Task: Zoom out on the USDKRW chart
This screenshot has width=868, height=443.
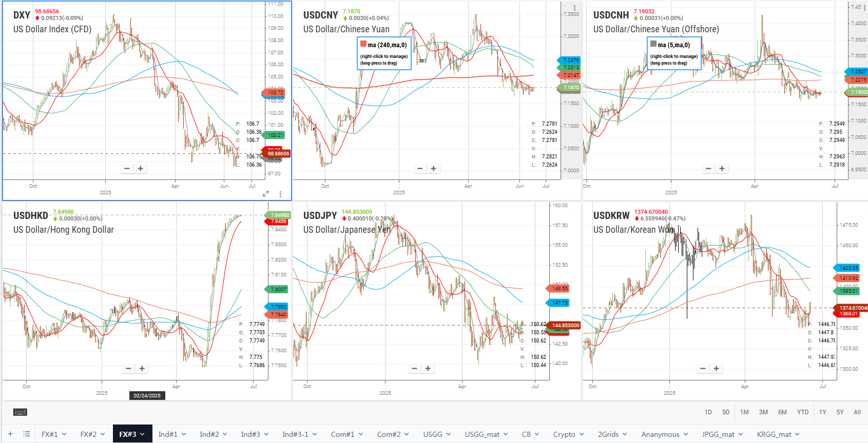Action: (x=703, y=369)
